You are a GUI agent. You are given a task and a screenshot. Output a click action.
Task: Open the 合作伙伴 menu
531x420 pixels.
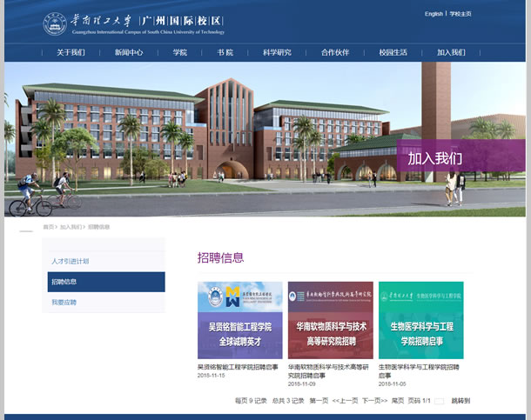click(335, 52)
